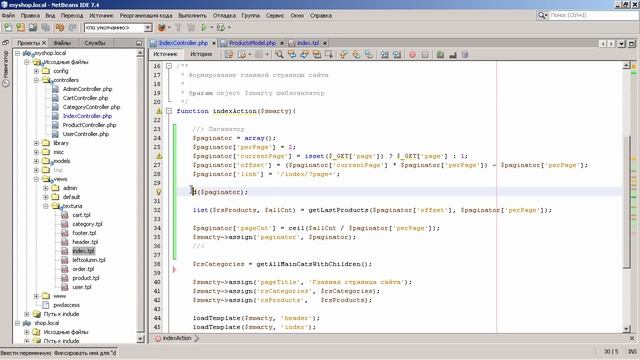The width and height of the screenshot is (640, 360).
Task: Collapse the indexAction function fold marker
Action: tap(169, 111)
